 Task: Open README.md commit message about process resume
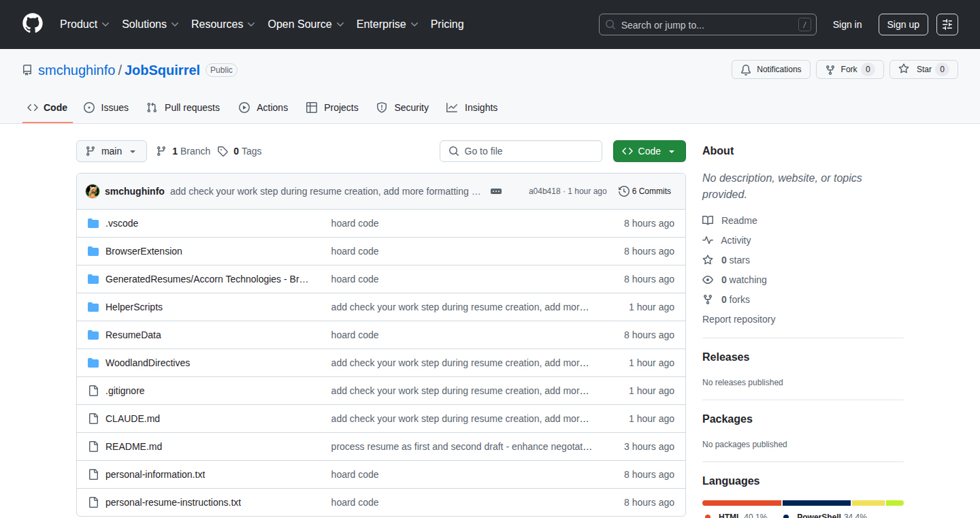[x=461, y=447]
